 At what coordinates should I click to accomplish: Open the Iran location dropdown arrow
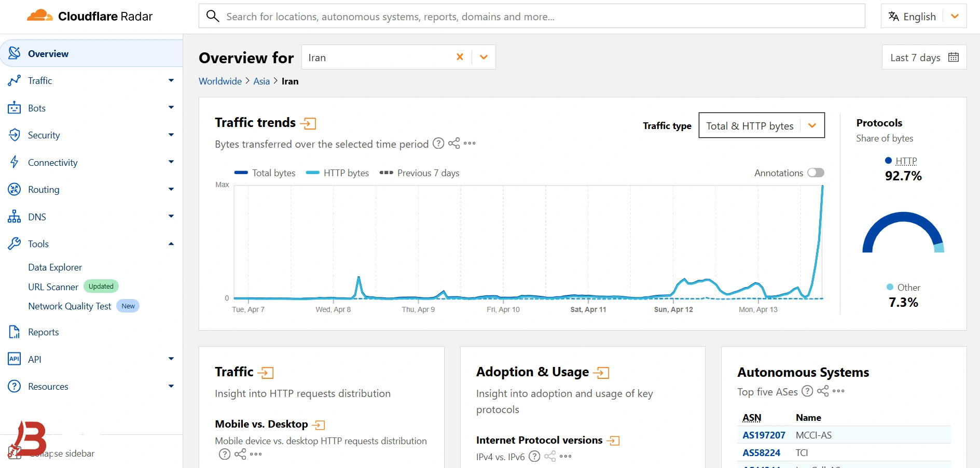(484, 57)
